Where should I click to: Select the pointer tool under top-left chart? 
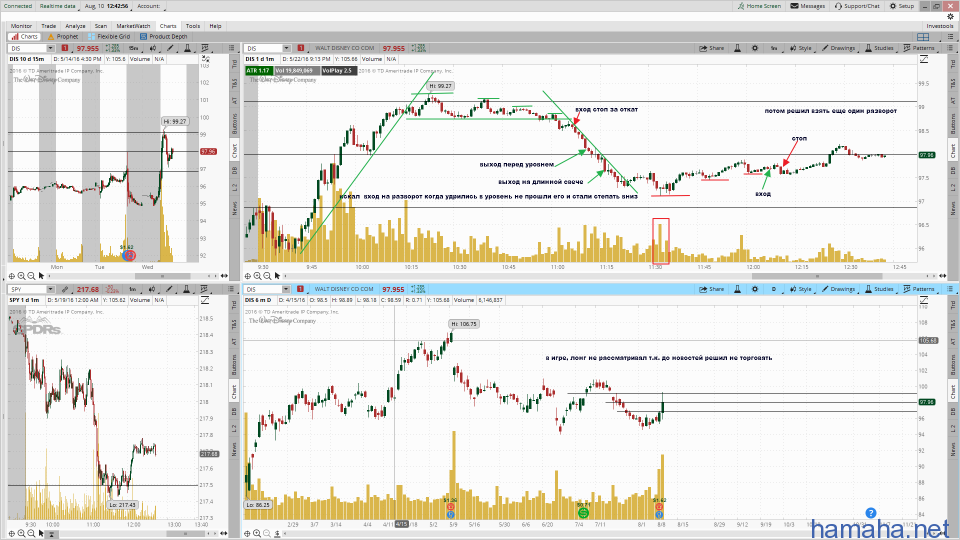(41, 276)
